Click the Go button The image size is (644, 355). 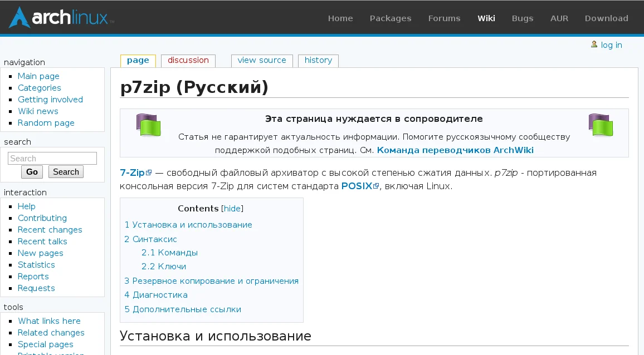tap(32, 172)
